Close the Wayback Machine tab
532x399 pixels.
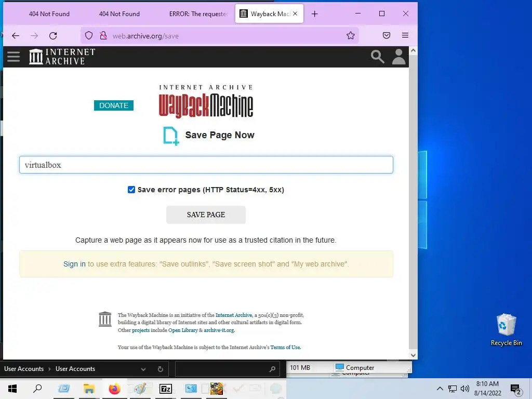click(295, 14)
